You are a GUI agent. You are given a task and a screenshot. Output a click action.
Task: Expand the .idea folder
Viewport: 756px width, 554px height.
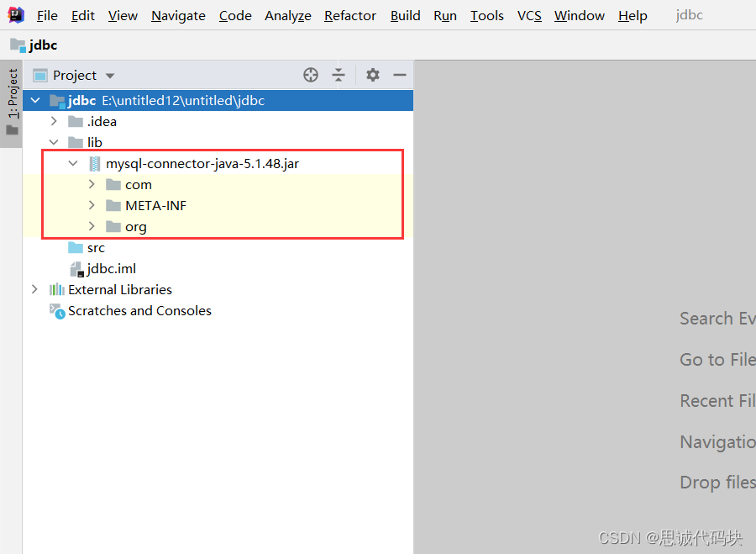(54, 121)
